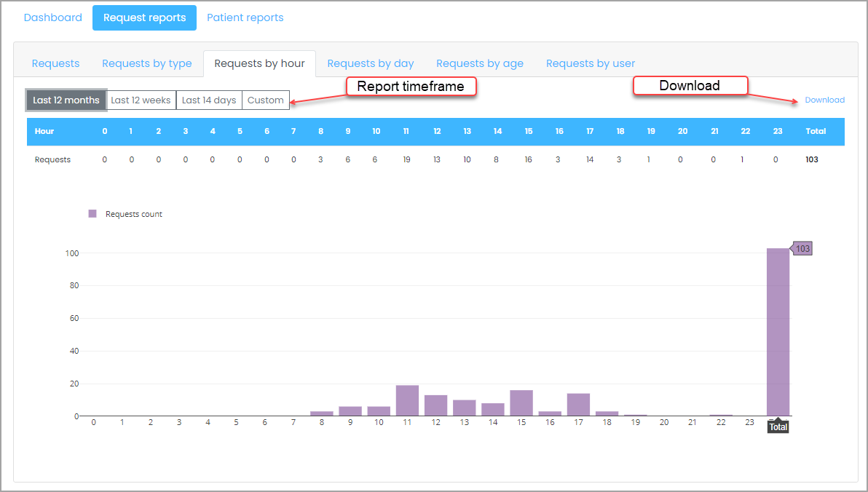The image size is (868, 492).
Task: Select the Request reports tab
Action: (x=144, y=17)
